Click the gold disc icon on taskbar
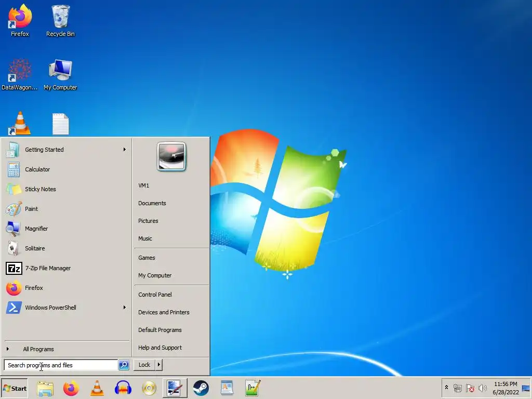Image resolution: width=532 pixels, height=399 pixels. (x=149, y=389)
